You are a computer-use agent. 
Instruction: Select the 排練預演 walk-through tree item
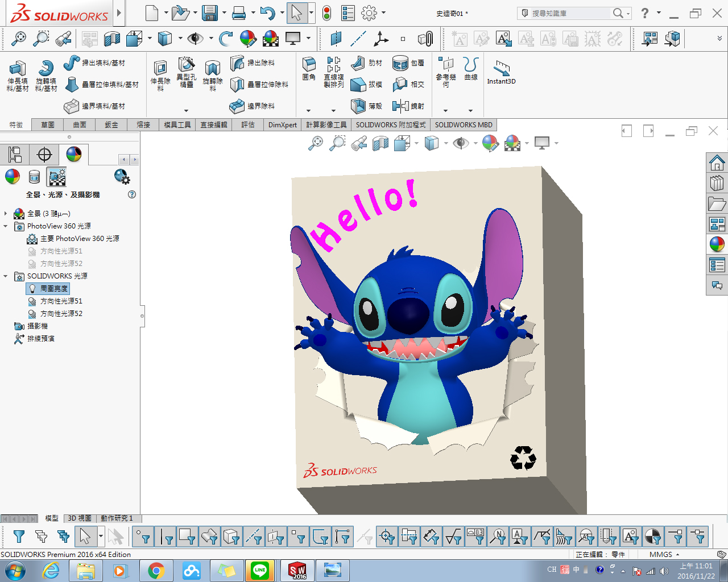point(35,339)
